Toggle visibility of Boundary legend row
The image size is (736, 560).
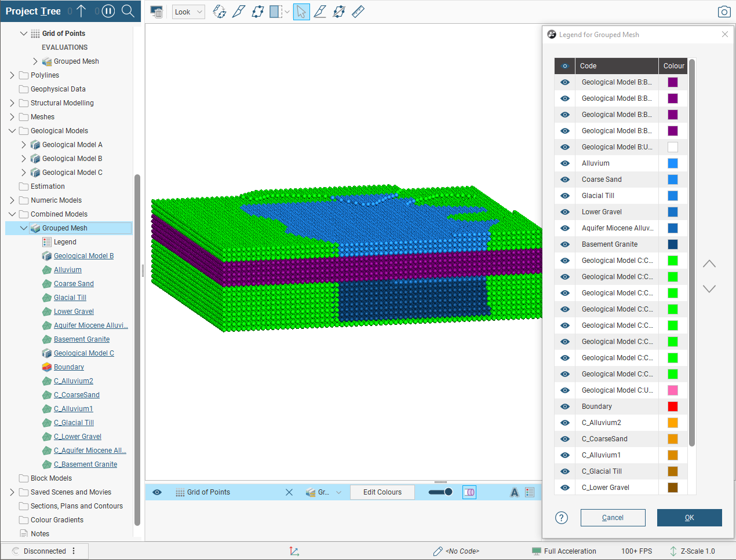pos(565,407)
